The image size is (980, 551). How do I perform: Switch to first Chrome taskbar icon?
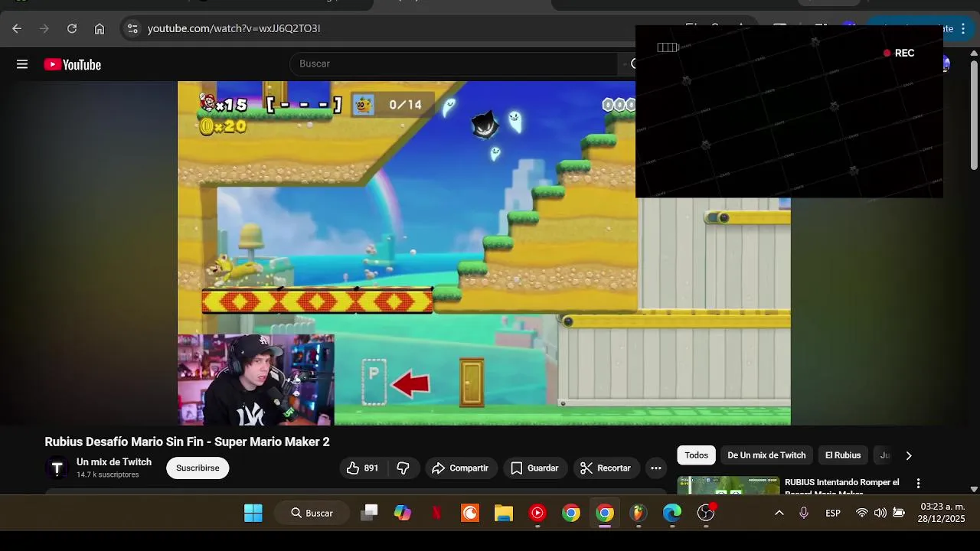[x=571, y=513]
